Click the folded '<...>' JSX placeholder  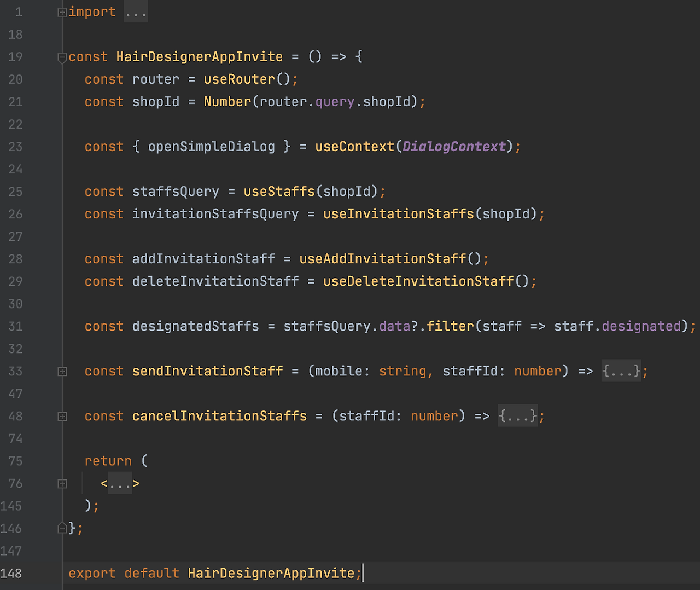[x=120, y=483]
